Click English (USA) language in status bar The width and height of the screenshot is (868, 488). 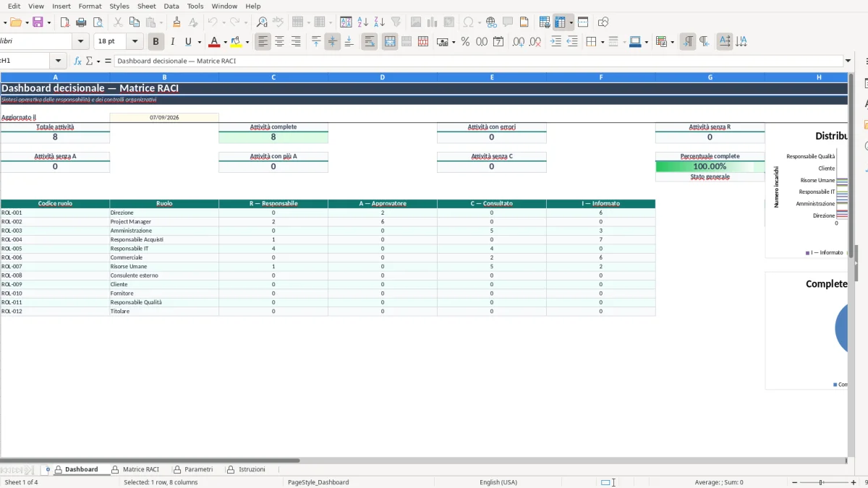tap(498, 482)
